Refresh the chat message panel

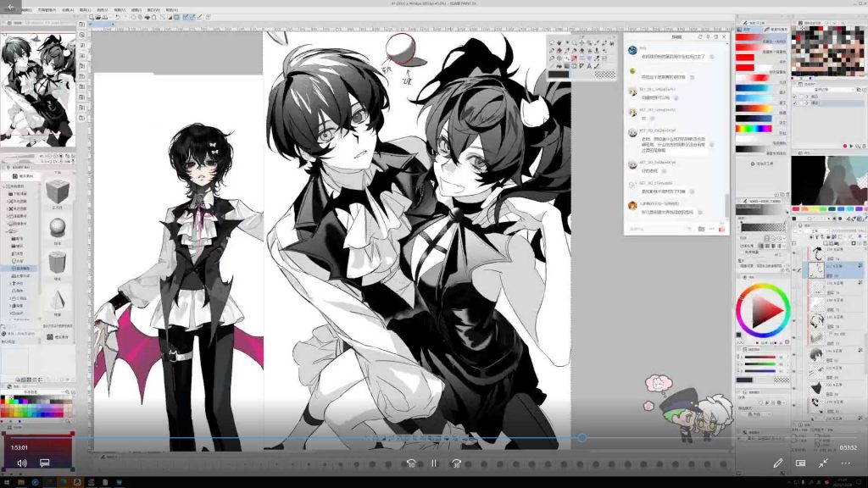coord(700,37)
